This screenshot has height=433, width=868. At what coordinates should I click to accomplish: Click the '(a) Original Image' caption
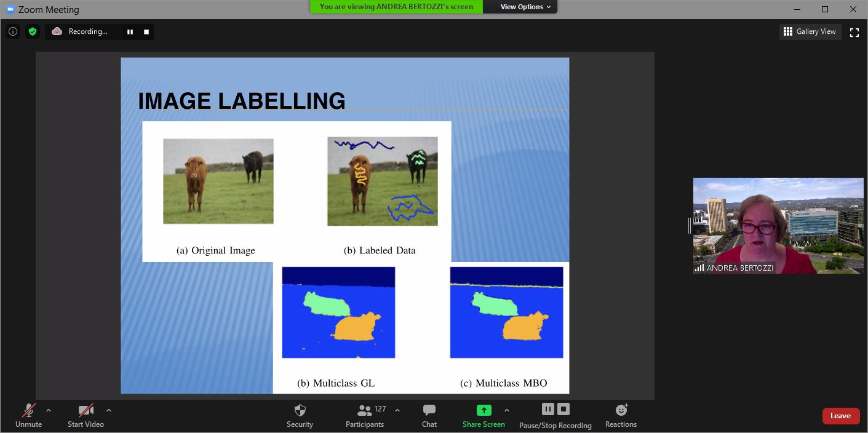pyautogui.click(x=216, y=250)
